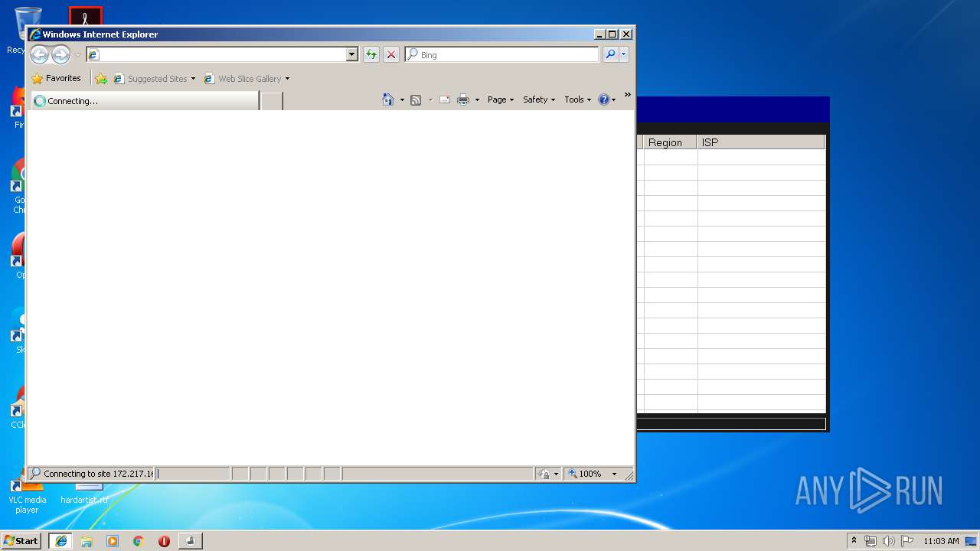This screenshot has height=551, width=980.
Task: Click the Action Center flag tray icon
Action: (x=907, y=541)
